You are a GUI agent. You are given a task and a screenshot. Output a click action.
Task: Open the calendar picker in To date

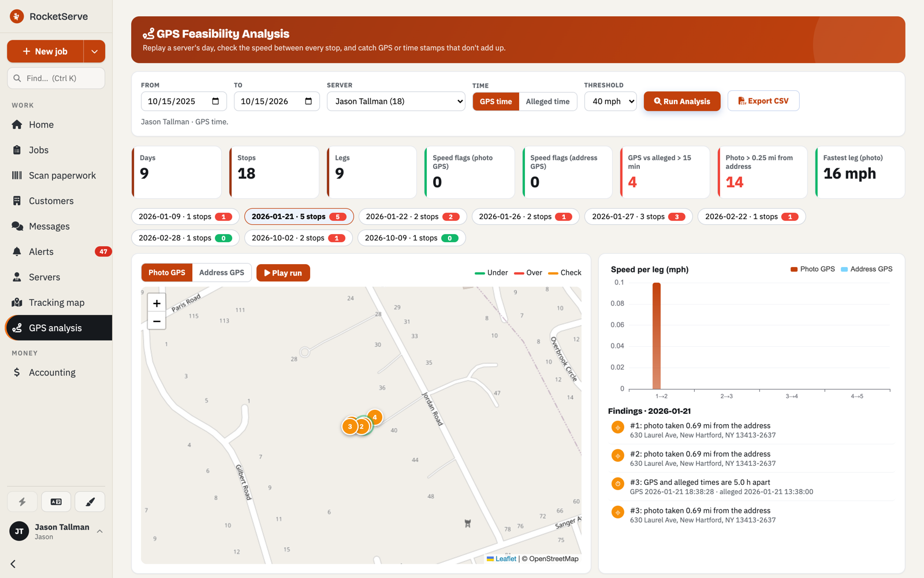[x=308, y=101]
